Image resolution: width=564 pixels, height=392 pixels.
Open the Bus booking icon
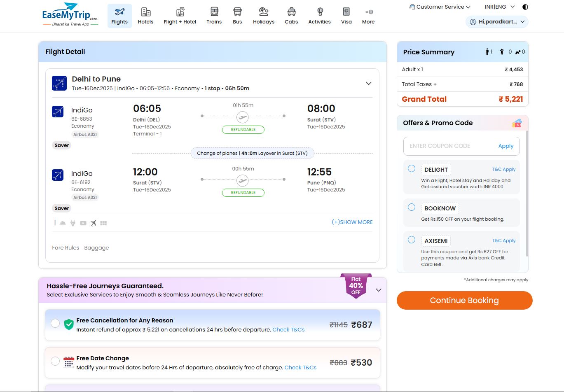237,12
